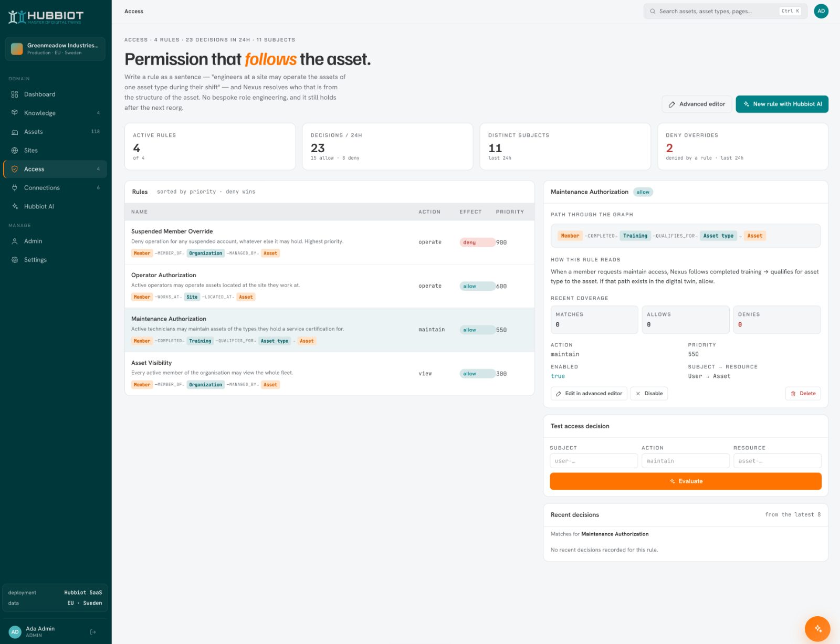Click the Sites globe icon

tap(15, 151)
